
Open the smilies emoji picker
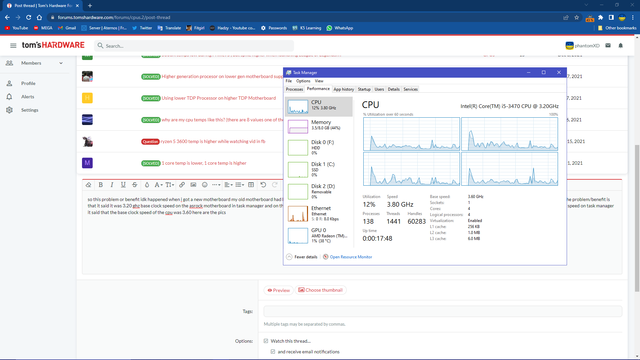click(x=205, y=185)
